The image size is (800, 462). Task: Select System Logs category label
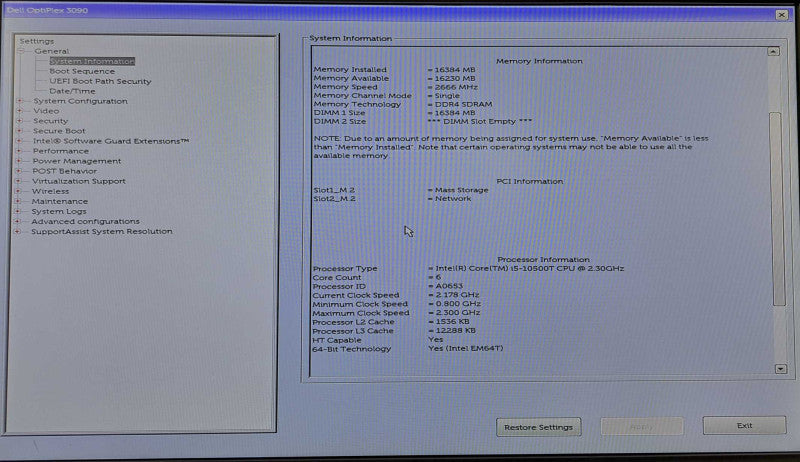pyautogui.click(x=59, y=211)
